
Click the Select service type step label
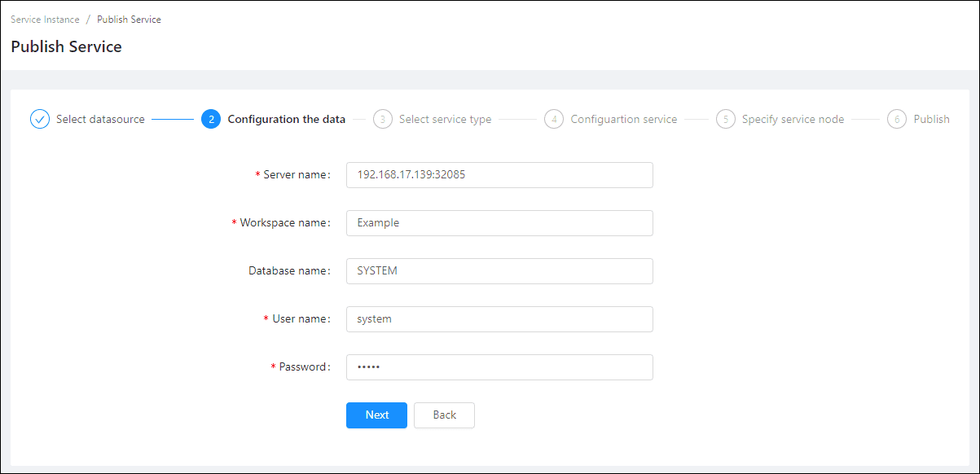[x=445, y=119]
